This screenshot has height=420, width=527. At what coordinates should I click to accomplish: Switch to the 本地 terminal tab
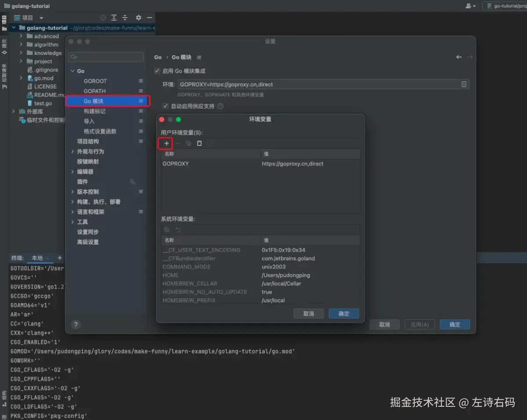(x=37, y=258)
